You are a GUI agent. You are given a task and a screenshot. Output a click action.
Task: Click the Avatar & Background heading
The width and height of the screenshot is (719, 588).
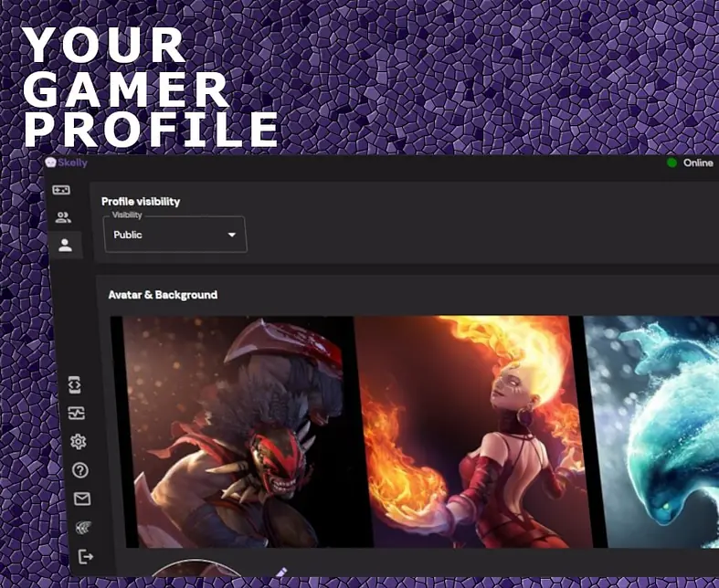point(163,295)
